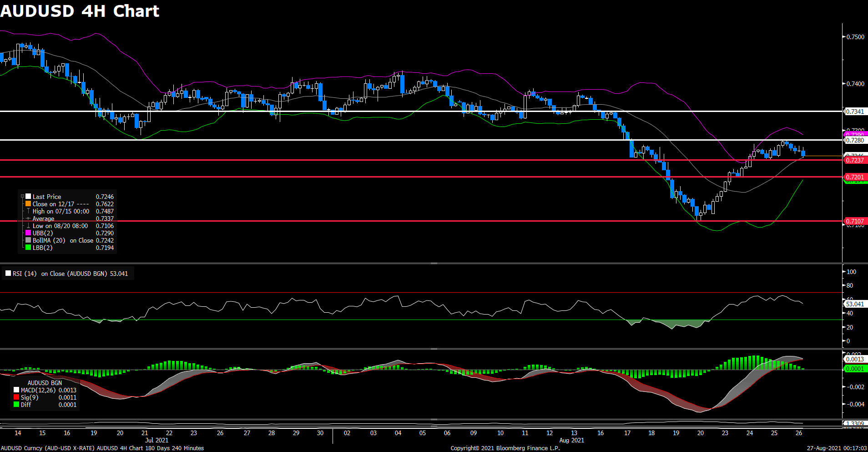Click the green LBB(2) color swatch
Viewport: 868px width, 452px height.
coord(28,248)
